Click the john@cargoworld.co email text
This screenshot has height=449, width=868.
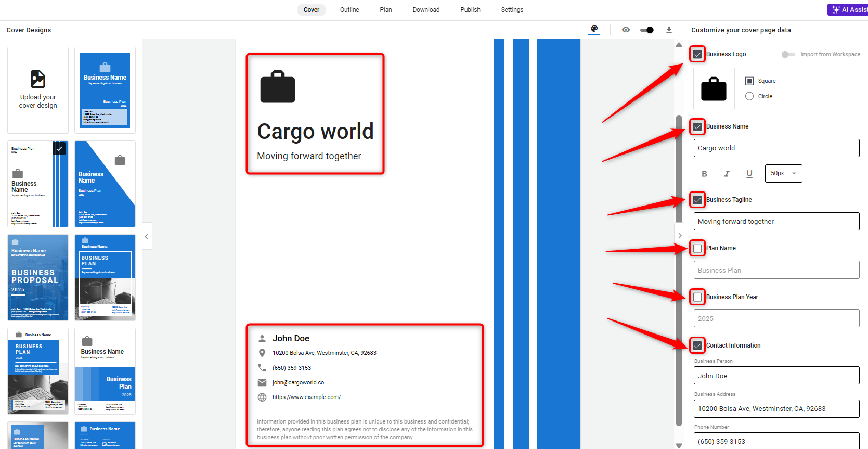coord(298,382)
